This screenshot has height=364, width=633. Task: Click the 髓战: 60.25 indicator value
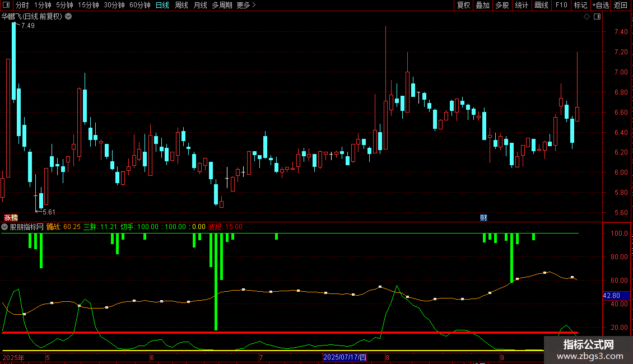63,227
